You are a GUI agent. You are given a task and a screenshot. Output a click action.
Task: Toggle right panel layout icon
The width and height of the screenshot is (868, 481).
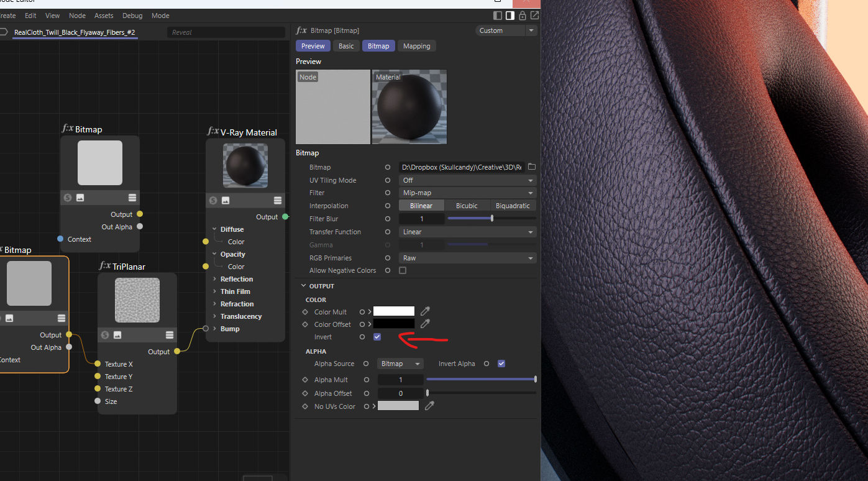click(x=510, y=16)
